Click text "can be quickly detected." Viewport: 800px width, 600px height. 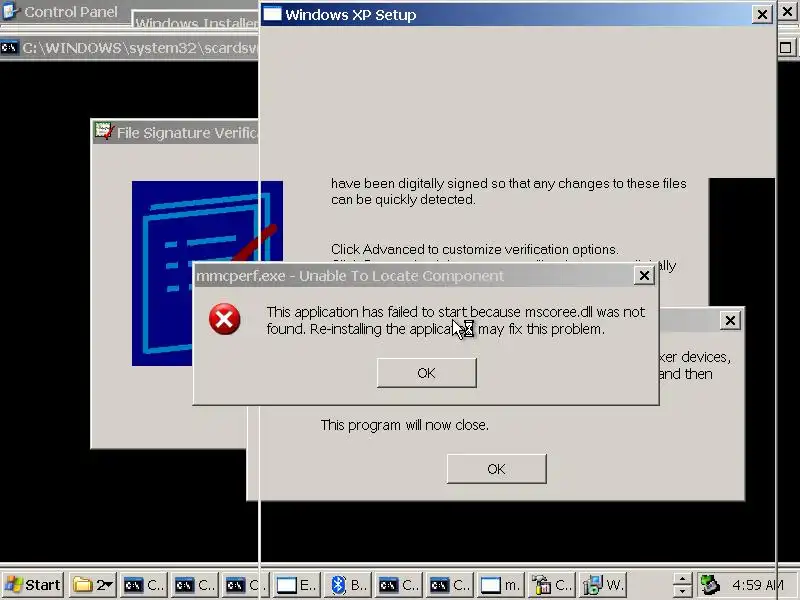click(403, 199)
